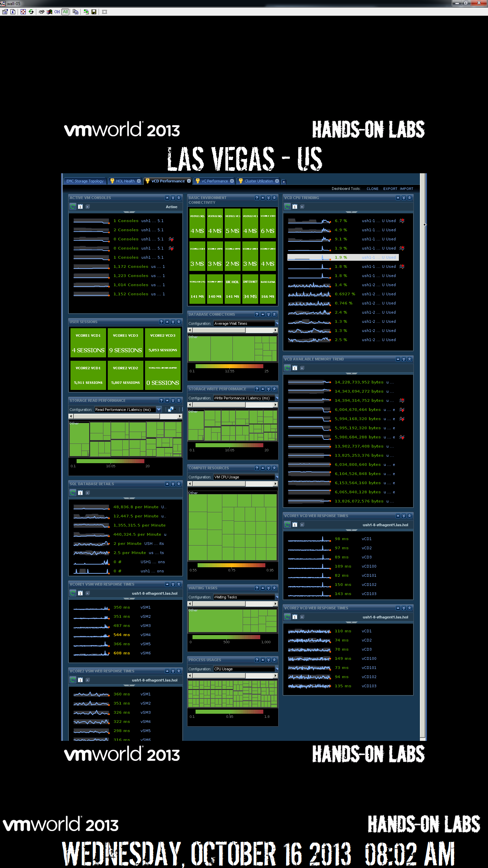Open Read Performance / Latency configuration dropdown
The height and width of the screenshot is (868, 488).
click(x=159, y=410)
